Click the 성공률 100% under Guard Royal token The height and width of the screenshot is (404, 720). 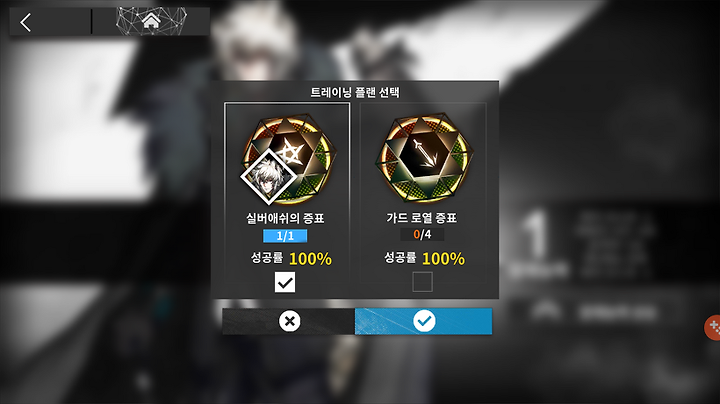pos(424,258)
